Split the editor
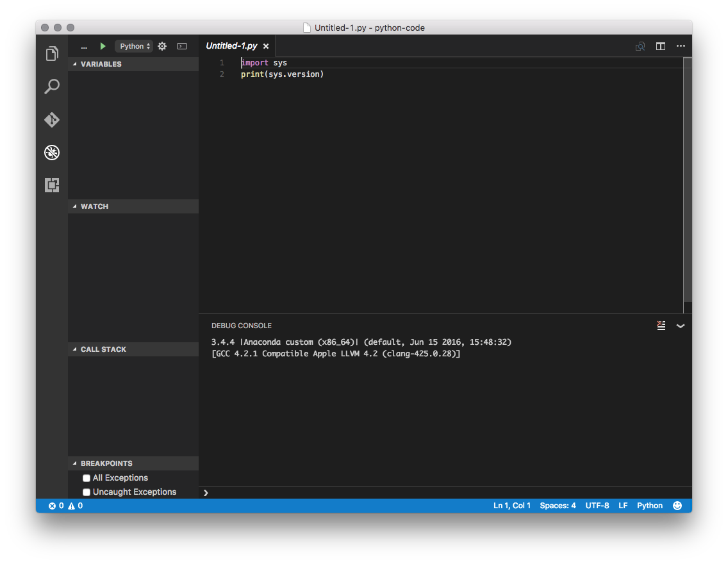Image resolution: width=728 pixels, height=564 pixels. [x=660, y=46]
